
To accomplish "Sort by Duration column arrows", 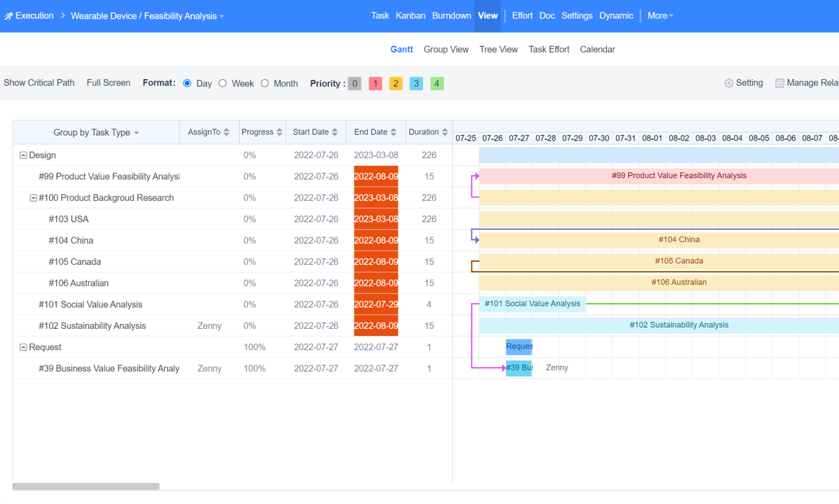I will (x=445, y=132).
